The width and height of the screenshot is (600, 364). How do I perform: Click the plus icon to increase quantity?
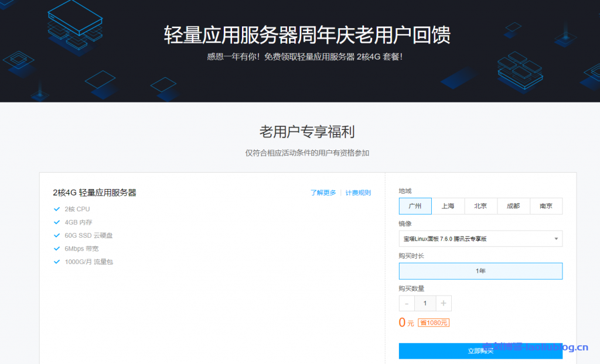[444, 303]
